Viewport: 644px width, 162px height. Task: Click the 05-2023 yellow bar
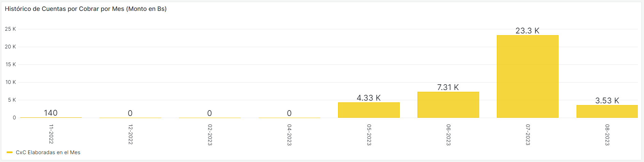point(369,110)
